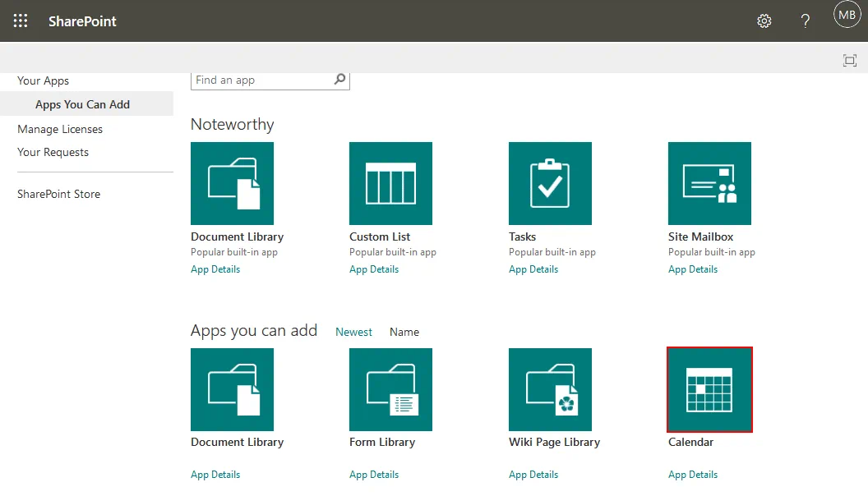Open the app launcher waffle icon
Image resolution: width=868 pixels, height=496 pixels.
click(x=21, y=21)
